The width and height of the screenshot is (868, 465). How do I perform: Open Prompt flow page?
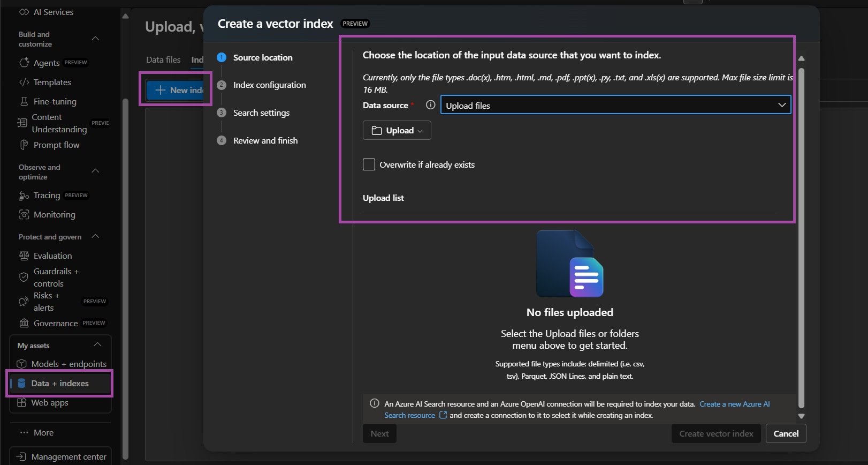[56, 145]
